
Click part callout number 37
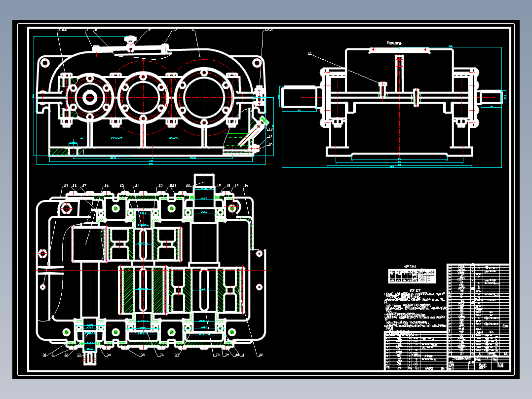pyautogui.click(x=177, y=355)
